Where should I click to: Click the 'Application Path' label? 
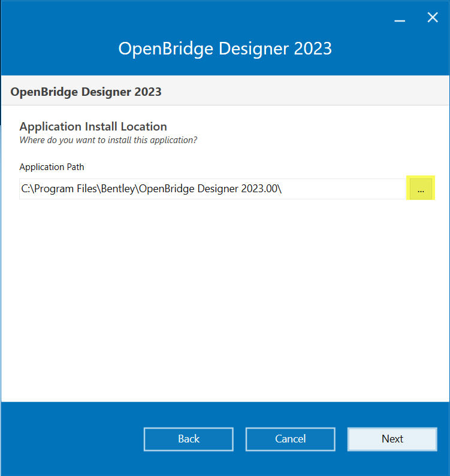point(52,167)
